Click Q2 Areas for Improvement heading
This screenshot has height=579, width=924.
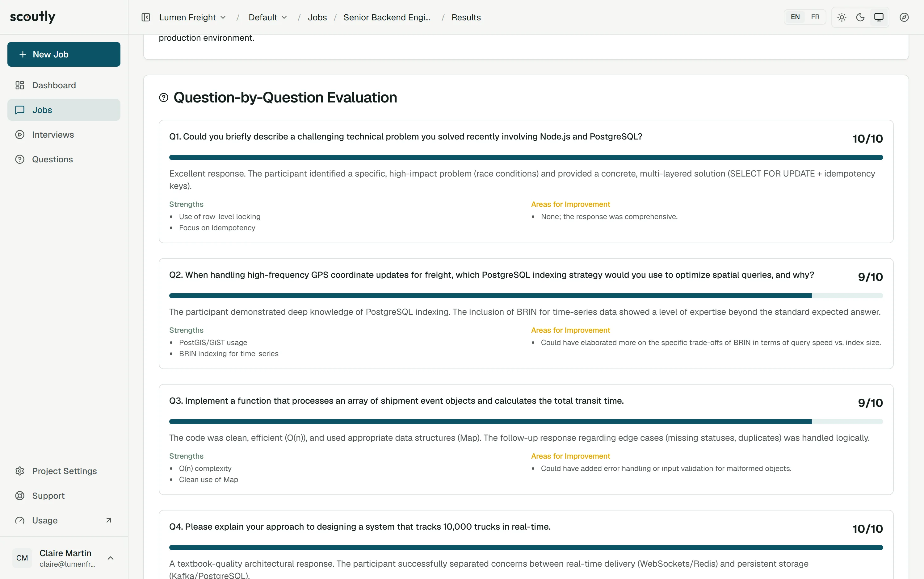[x=570, y=331]
